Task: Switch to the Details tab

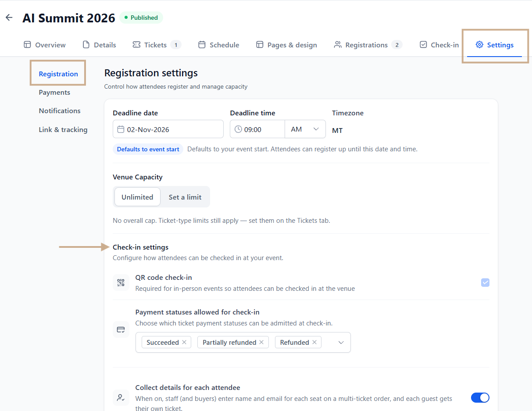Action: pos(99,45)
